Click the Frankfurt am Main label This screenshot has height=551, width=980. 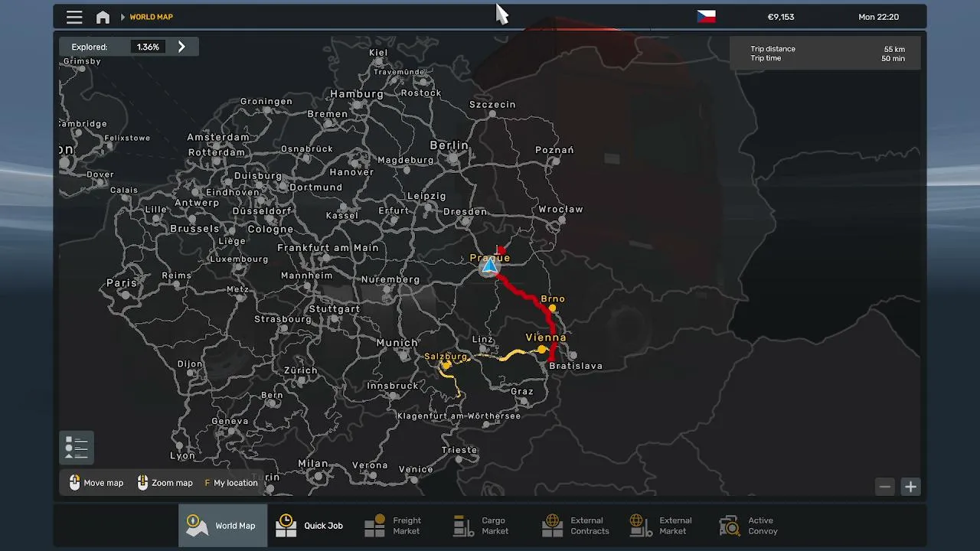[328, 248]
